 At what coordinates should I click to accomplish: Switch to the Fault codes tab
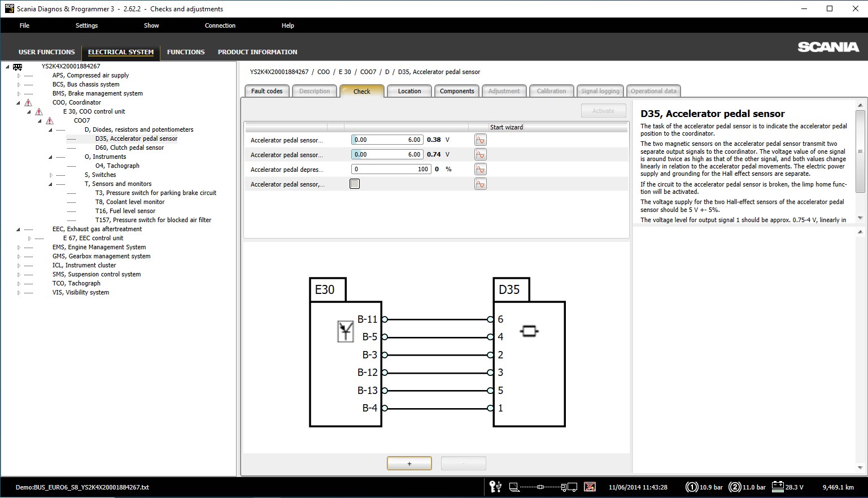[267, 91]
